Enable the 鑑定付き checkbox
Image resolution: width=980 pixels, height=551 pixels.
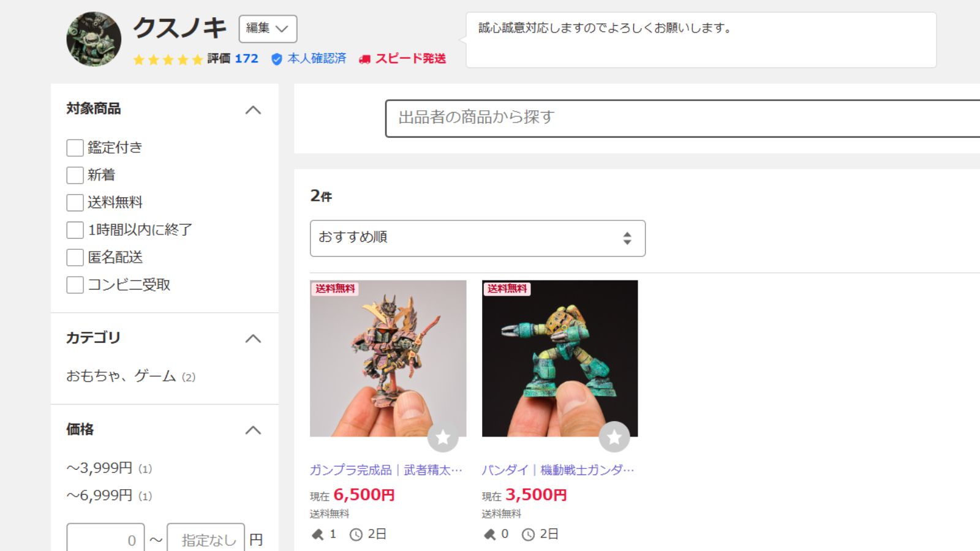click(75, 148)
